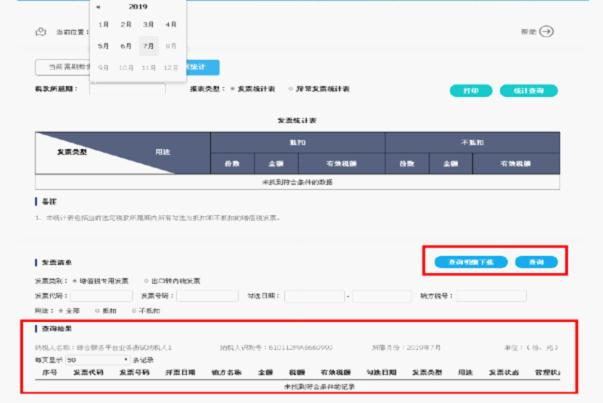The width and height of the screenshot is (603, 403).
Task: Select the 全部 usage radio button
Action: click(x=61, y=310)
